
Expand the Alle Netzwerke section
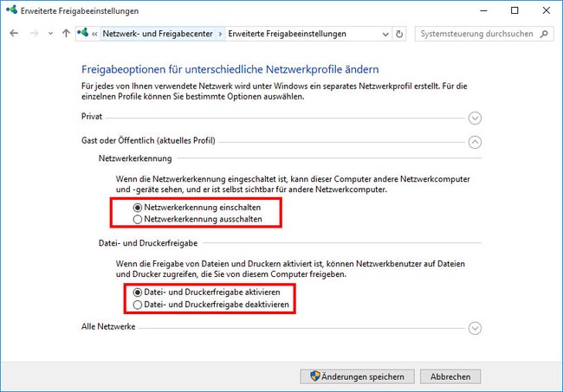(x=475, y=328)
